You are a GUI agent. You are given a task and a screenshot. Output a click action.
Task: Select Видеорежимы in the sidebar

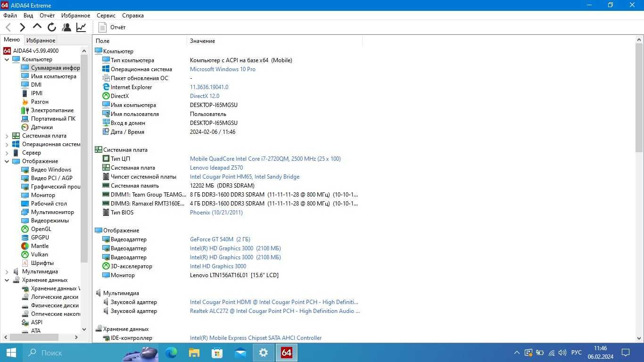click(50, 221)
